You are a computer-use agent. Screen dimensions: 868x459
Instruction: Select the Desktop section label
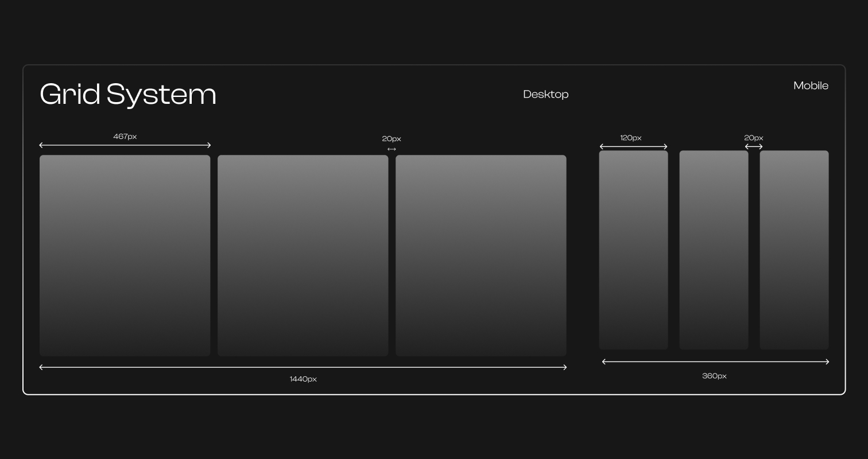click(x=545, y=94)
